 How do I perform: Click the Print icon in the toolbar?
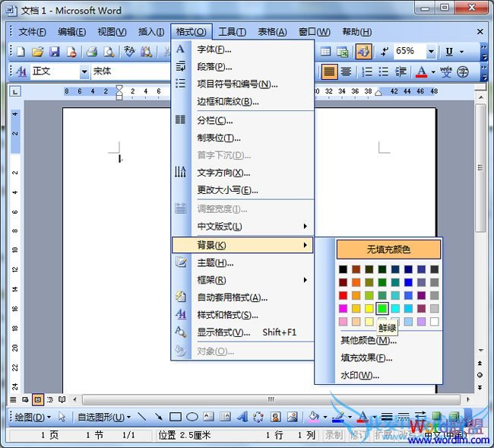(92, 52)
